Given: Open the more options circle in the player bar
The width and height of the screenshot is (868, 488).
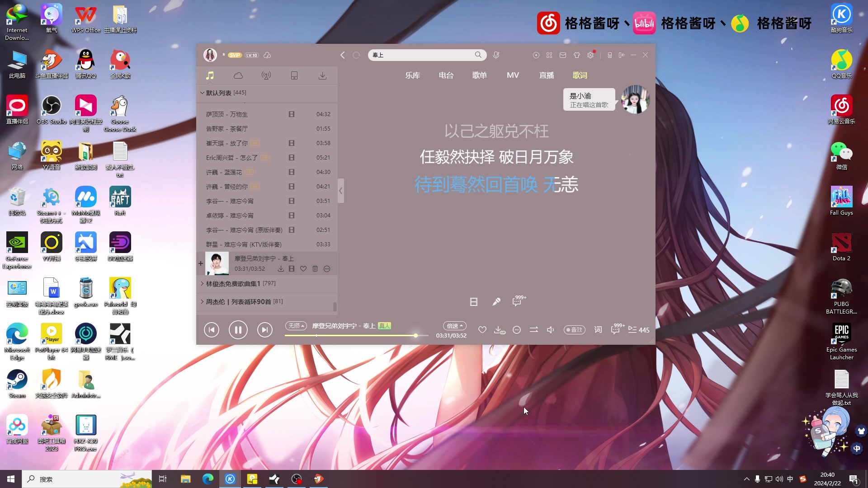Looking at the screenshot, I should 517,330.
